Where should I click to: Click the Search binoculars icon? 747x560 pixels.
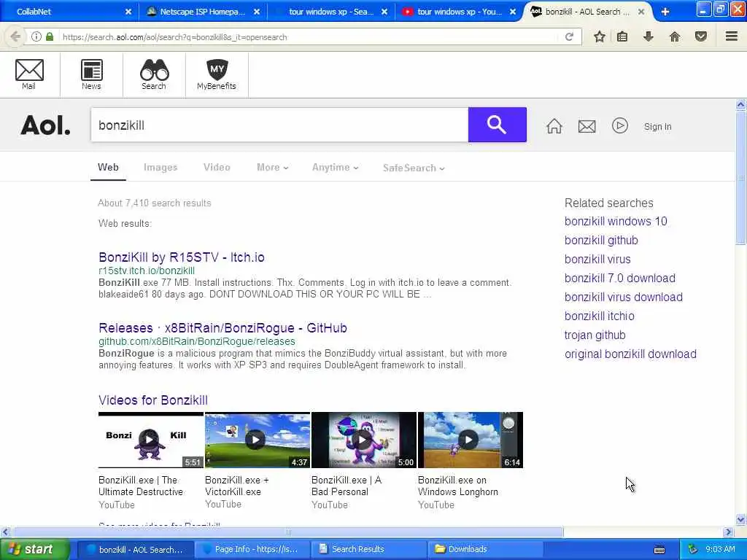click(154, 74)
